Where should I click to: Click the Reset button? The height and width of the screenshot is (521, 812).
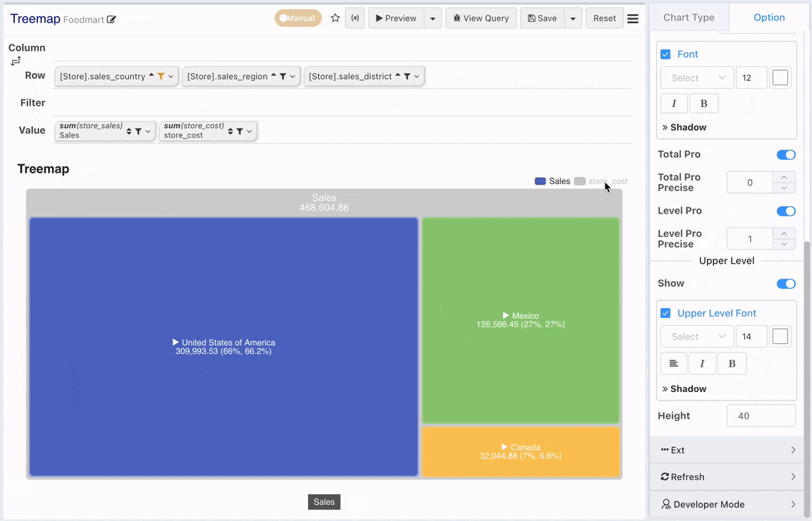604,18
